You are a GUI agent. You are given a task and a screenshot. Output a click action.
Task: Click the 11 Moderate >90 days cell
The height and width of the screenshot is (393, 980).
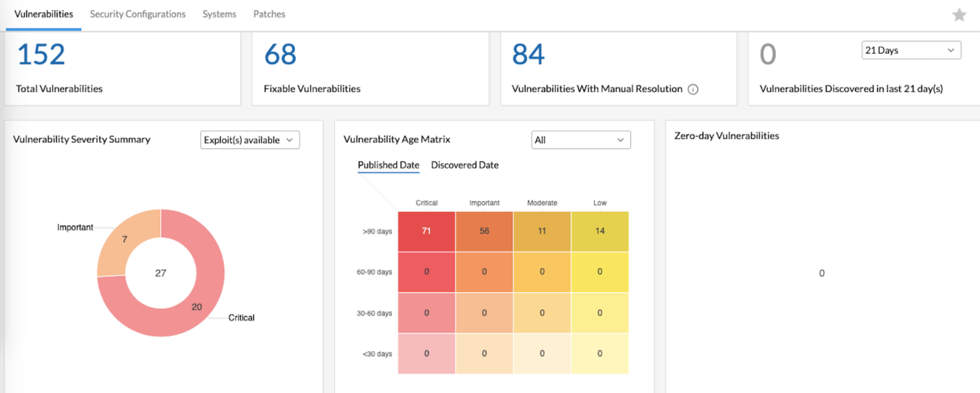tap(542, 231)
